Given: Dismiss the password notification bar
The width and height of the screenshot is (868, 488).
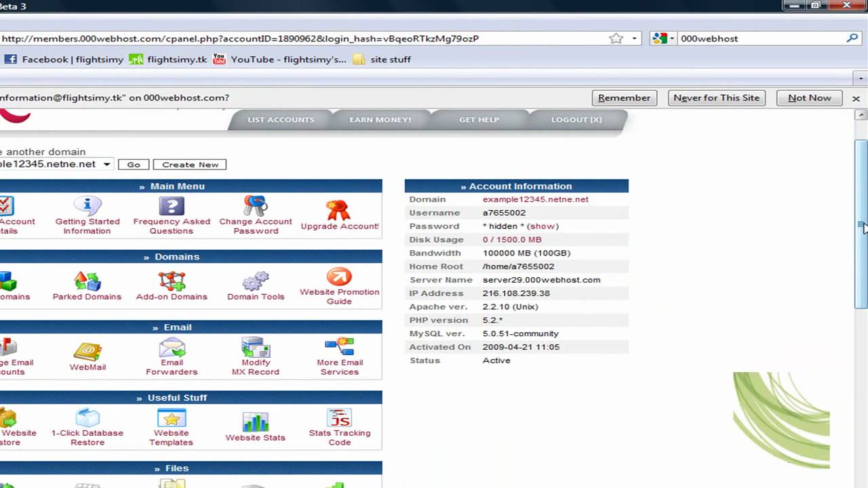Looking at the screenshot, I should [x=856, y=98].
